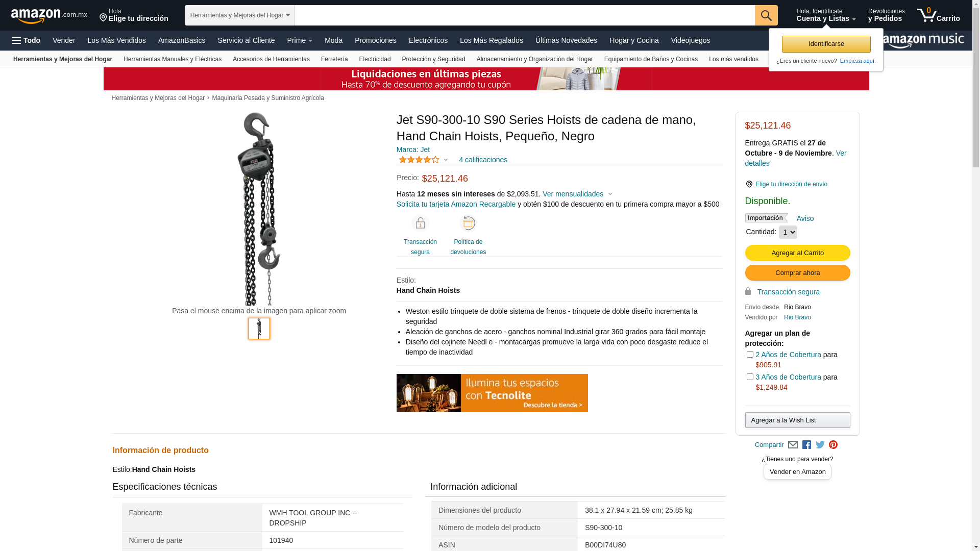This screenshot has width=980, height=551.
Task: Open the Todo hamburger menu
Action: [x=26, y=40]
